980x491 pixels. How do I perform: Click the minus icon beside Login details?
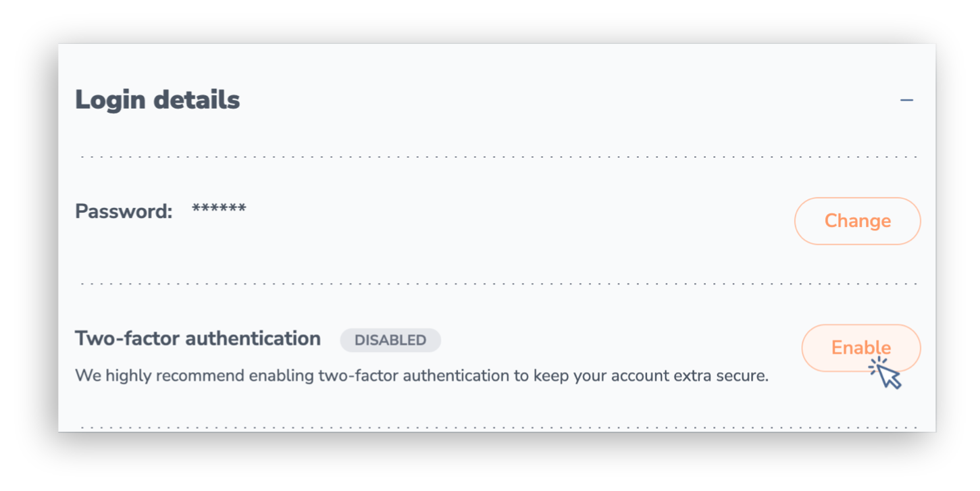(906, 100)
